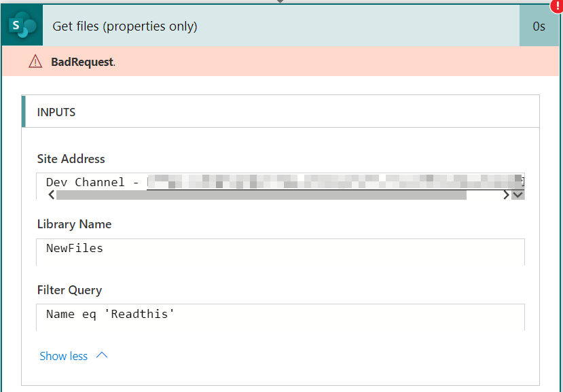563x392 pixels.
Task: Click the SharePoint connector icon
Action: click(22, 26)
